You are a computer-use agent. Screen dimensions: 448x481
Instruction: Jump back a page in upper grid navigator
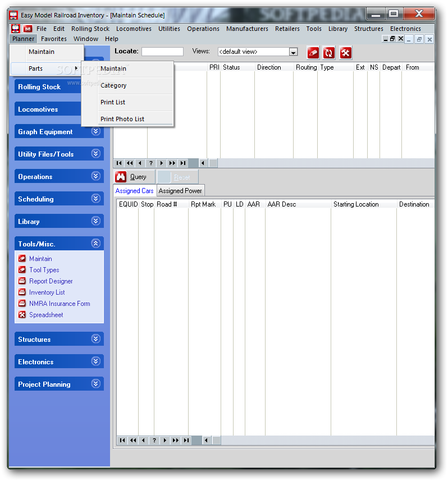coord(130,163)
